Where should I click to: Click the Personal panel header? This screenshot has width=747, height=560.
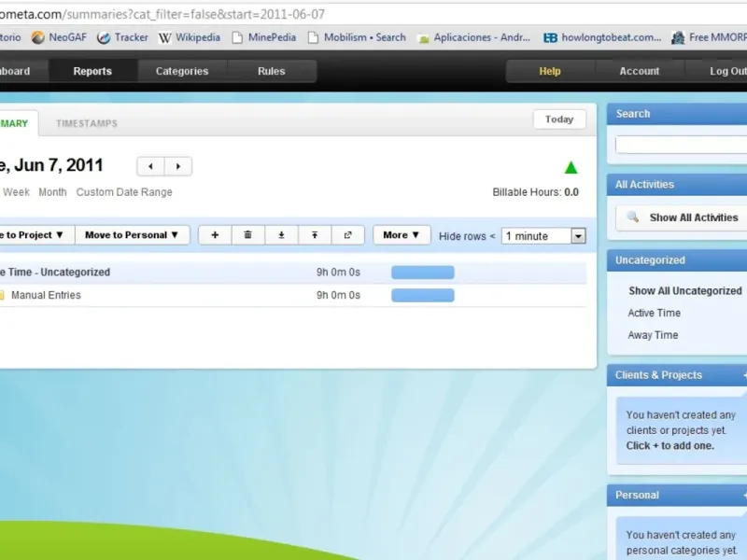coord(676,495)
